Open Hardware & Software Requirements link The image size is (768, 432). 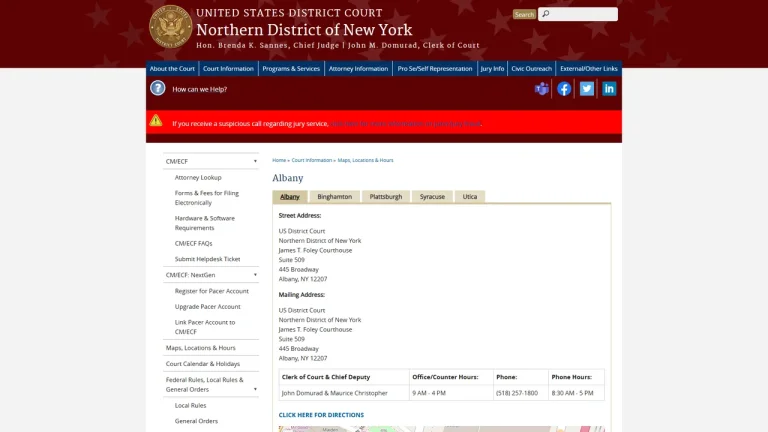coord(205,223)
